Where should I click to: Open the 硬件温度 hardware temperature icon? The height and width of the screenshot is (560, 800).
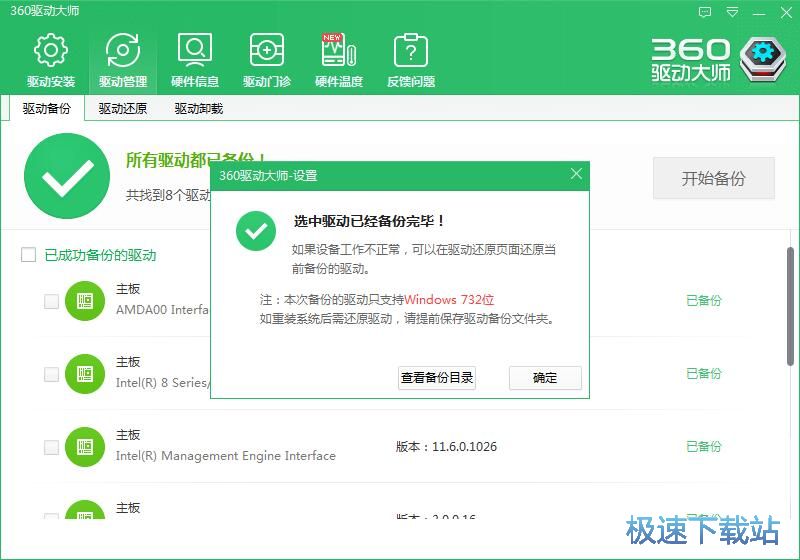(x=339, y=50)
